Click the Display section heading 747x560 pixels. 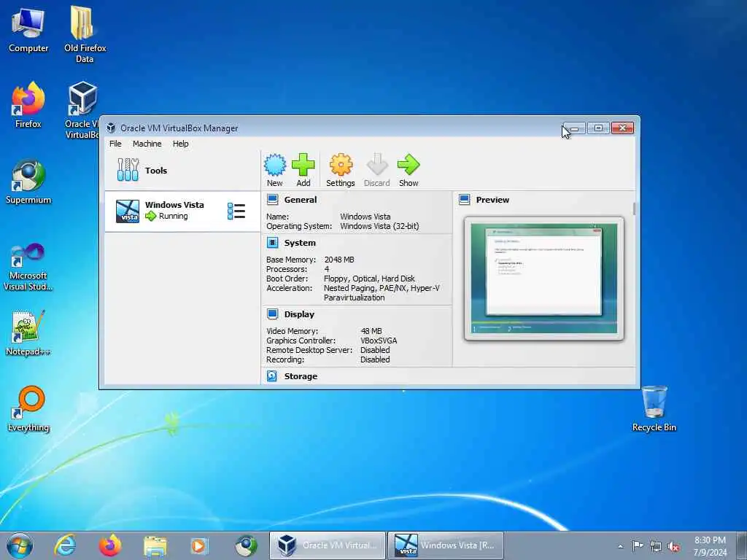tap(299, 314)
